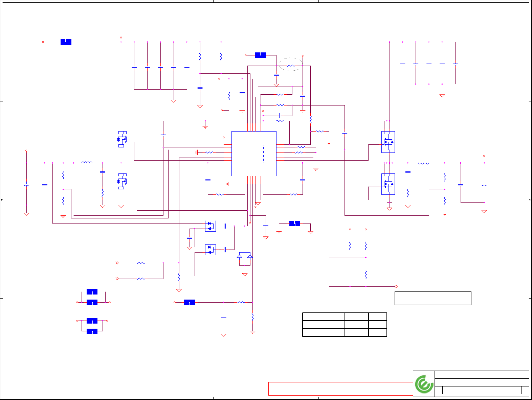Click the green circular logo in title block
Image resolution: width=532 pixels, height=400 pixels.
pyautogui.click(x=424, y=384)
